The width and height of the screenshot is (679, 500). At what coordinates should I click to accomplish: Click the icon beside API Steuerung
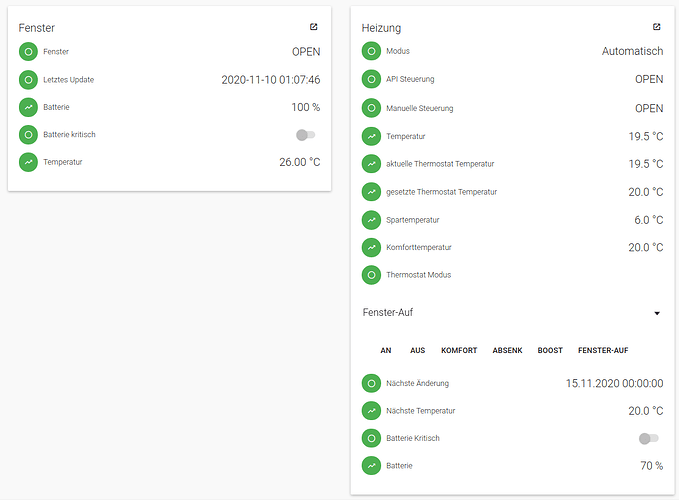[x=371, y=79]
